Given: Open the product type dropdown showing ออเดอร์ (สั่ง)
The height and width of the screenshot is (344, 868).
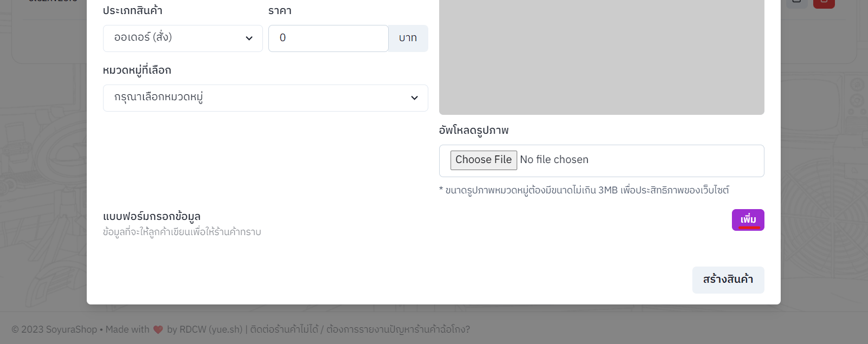Looking at the screenshot, I should point(183,38).
